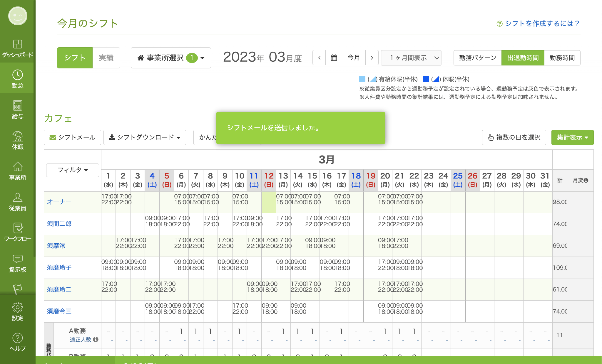Viewport: 602px width, 364px height.
Task: Click the calendar date picker icon
Action: point(334,58)
